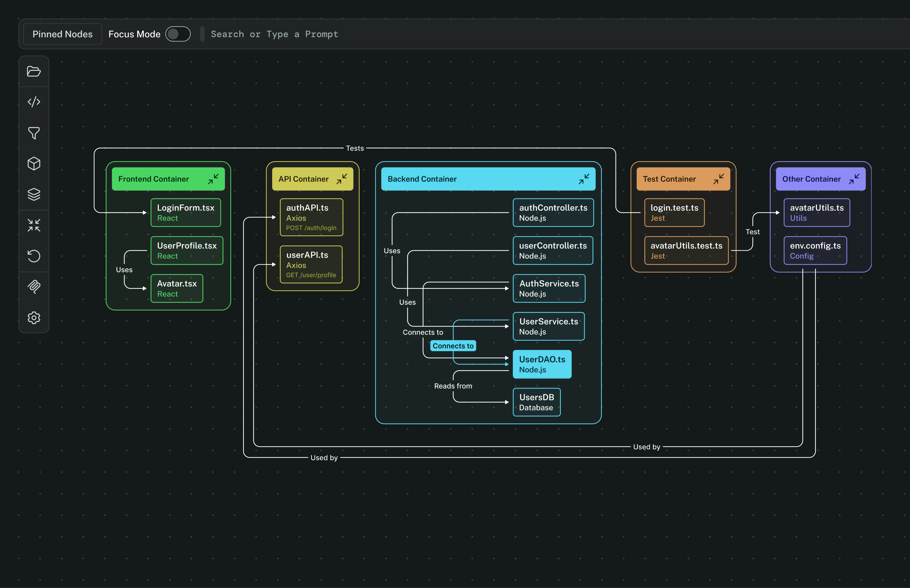Click POST /auth/login text in authAPI node
910x588 pixels.
(x=311, y=228)
